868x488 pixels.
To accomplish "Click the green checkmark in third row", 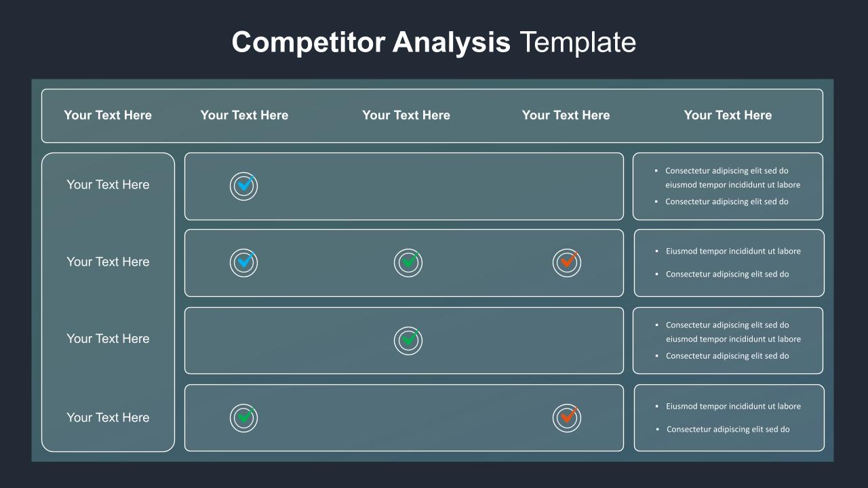I will tap(408, 340).
